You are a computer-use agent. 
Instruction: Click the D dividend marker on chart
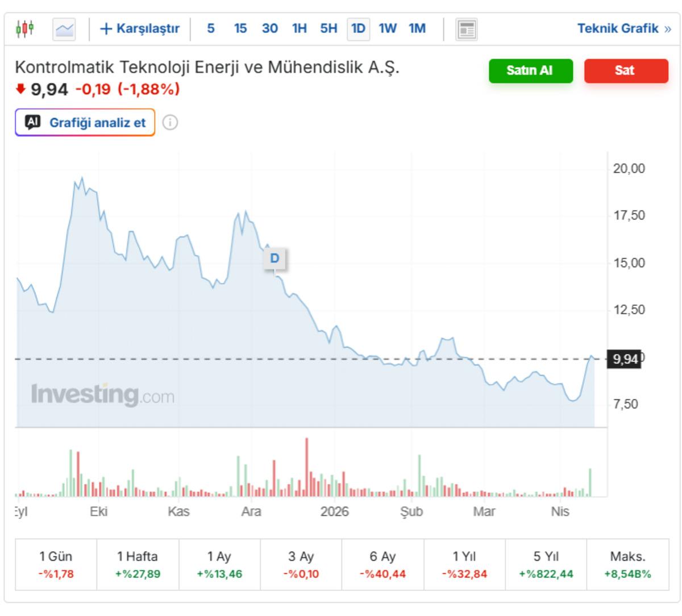pos(275,259)
